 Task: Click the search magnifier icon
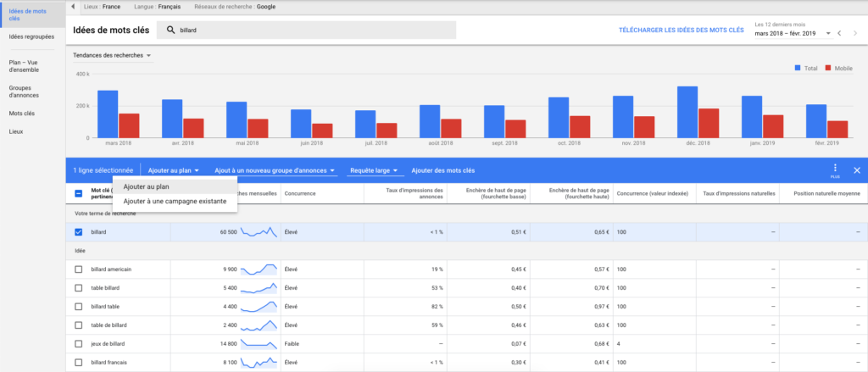pyautogui.click(x=170, y=31)
